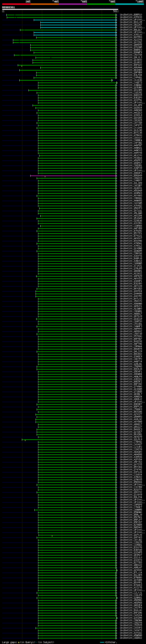Select hit label UniRef100_C8QZ19
Image resolution: width=146 pixels, height=644 pixels.
point(131,178)
